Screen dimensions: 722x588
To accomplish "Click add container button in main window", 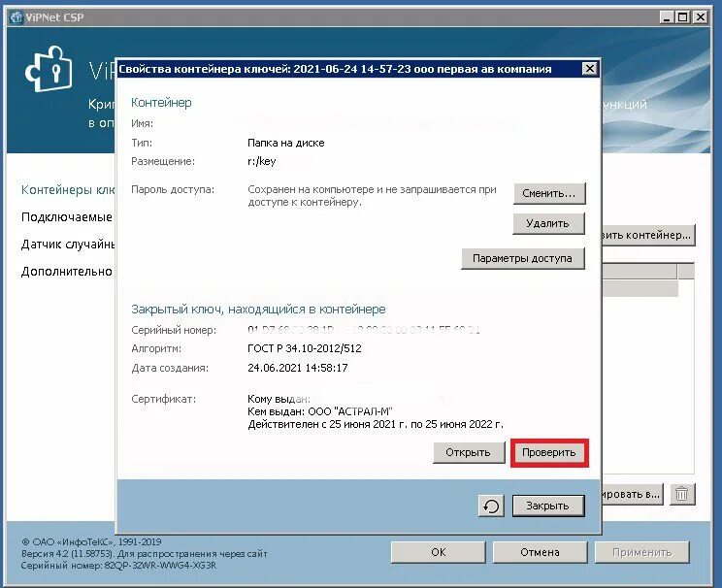I will coord(647,235).
